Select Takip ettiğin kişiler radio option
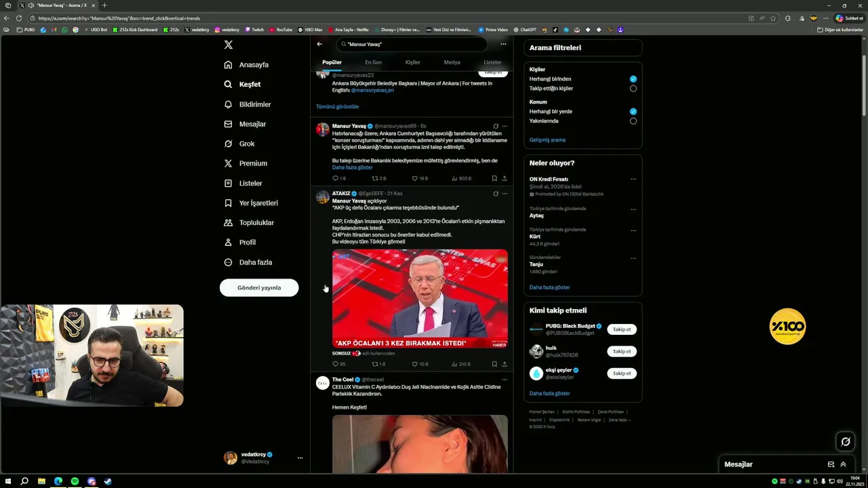 (633, 88)
